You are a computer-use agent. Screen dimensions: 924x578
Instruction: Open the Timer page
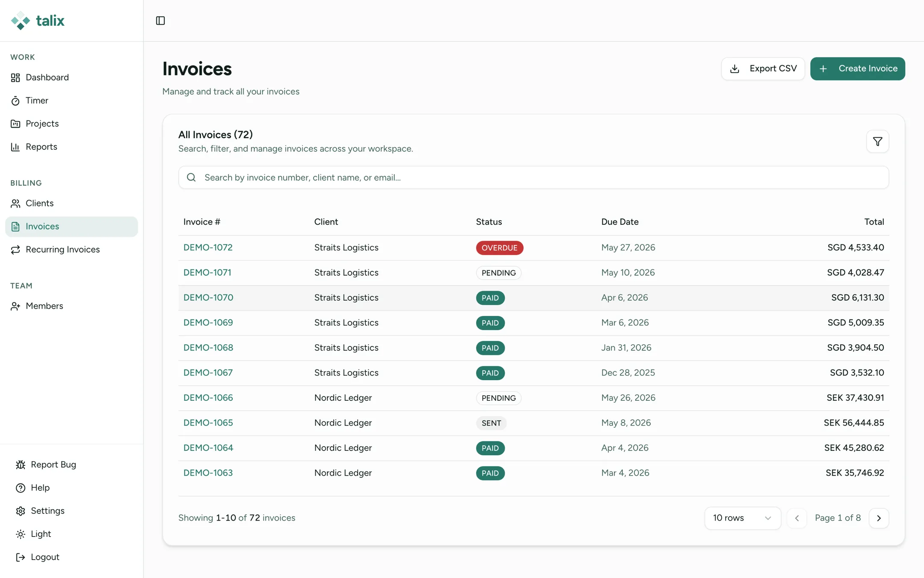click(71, 101)
